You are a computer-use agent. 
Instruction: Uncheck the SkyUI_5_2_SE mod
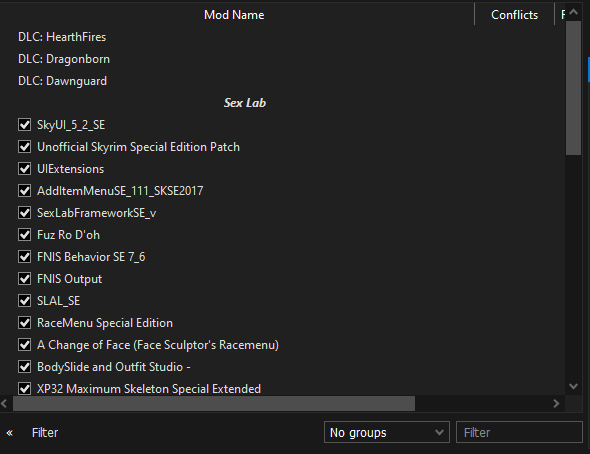(24, 125)
